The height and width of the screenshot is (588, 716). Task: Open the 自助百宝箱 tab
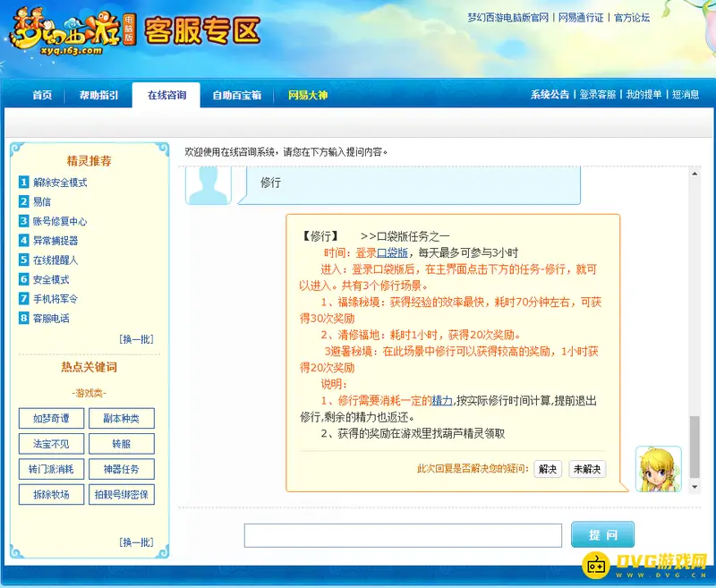(x=236, y=95)
